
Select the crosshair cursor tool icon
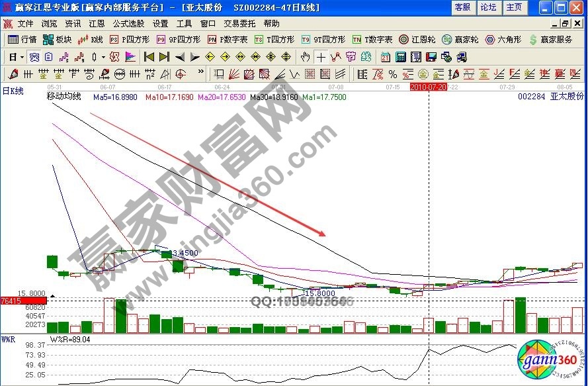point(321,57)
